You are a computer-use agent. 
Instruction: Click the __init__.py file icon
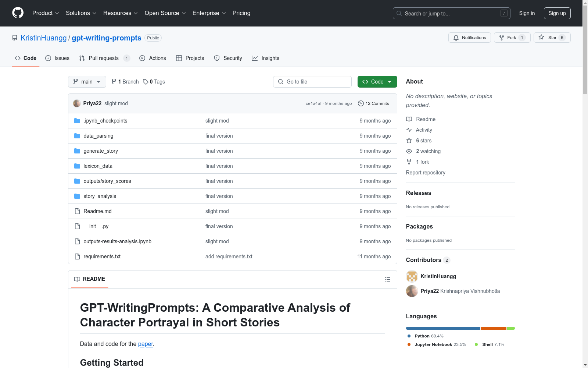tap(77, 226)
